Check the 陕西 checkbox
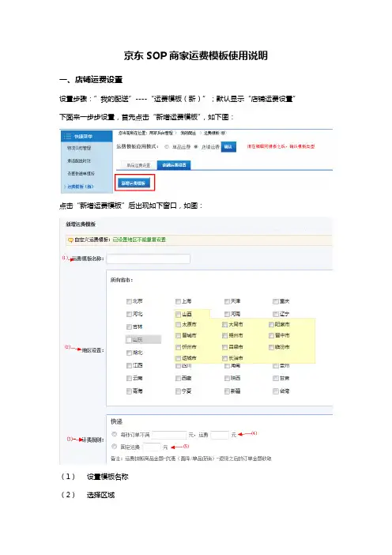The height and width of the screenshot is (555, 392). pos(227,379)
